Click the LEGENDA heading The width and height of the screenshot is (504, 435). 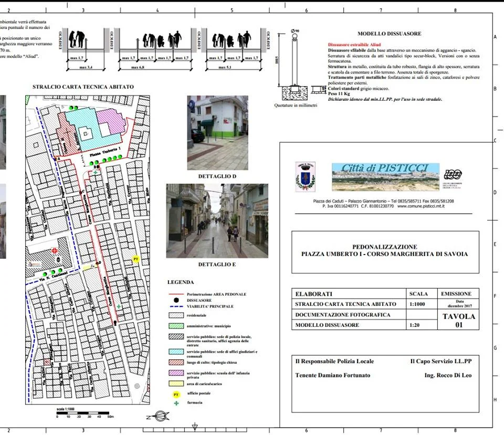pyautogui.click(x=181, y=282)
